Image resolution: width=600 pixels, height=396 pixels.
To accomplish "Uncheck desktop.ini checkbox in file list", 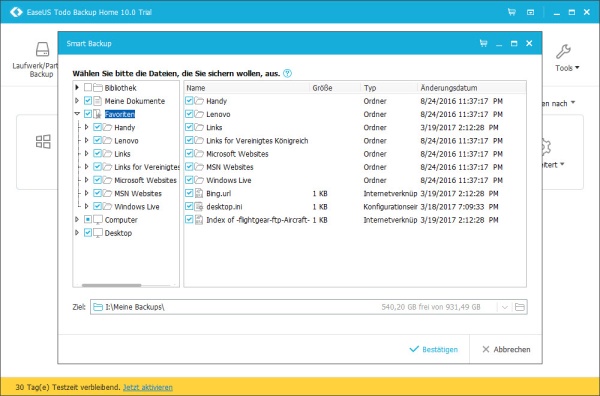I will [x=189, y=207].
